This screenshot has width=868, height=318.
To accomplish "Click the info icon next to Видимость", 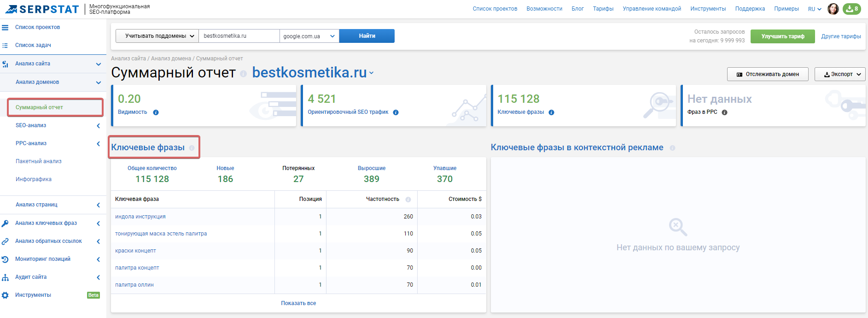I will coord(156,112).
